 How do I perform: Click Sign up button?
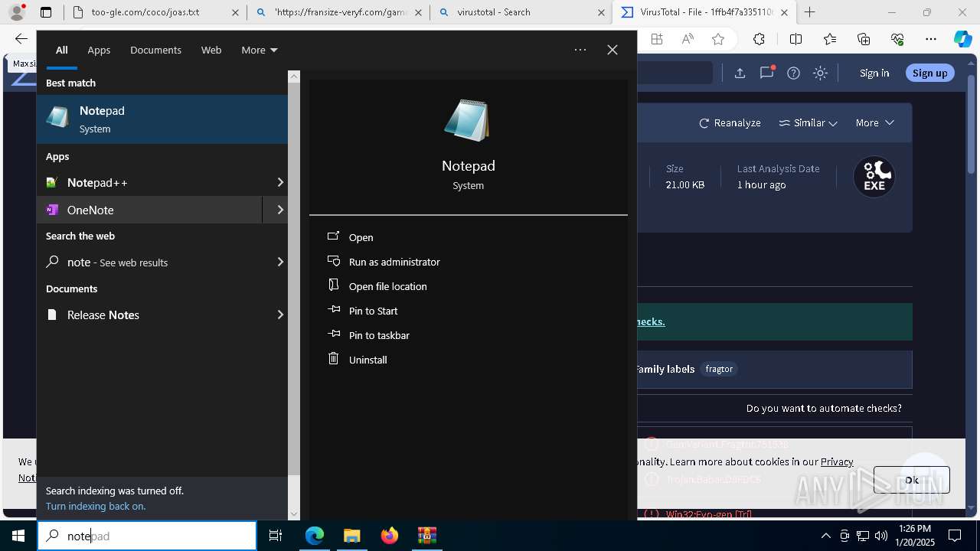[x=929, y=73]
